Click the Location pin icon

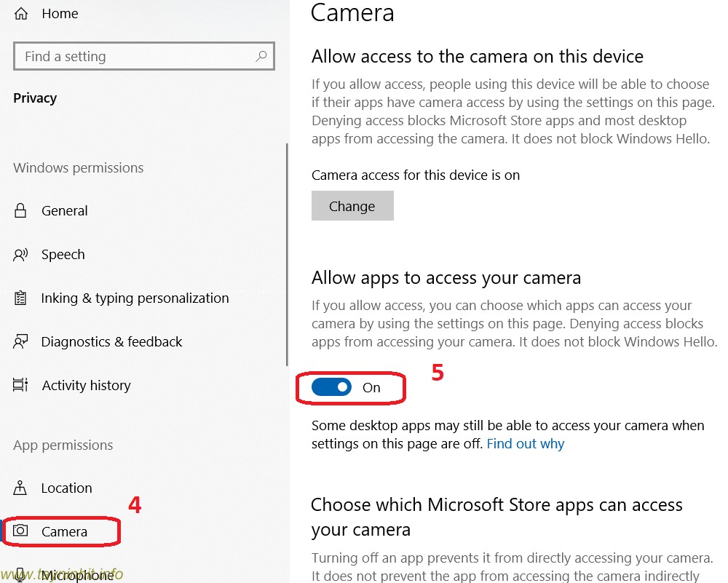20,488
